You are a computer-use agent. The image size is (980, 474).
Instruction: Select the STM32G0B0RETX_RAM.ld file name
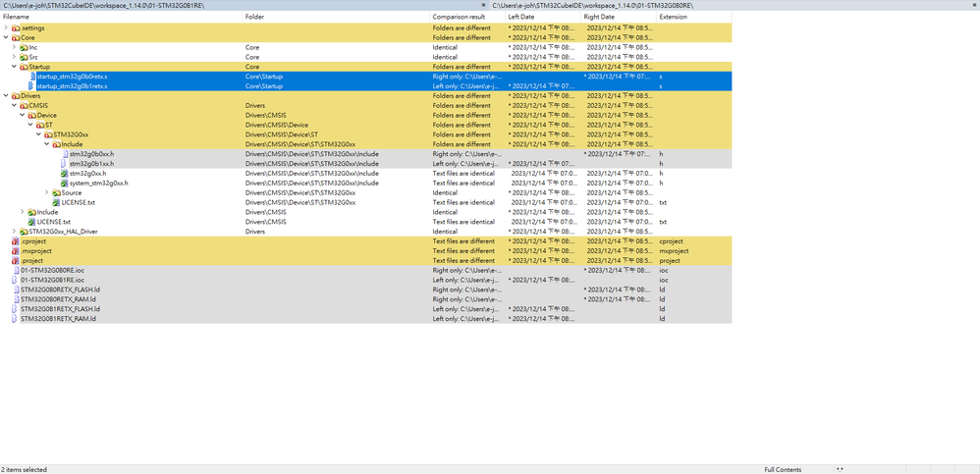tap(58, 299)
